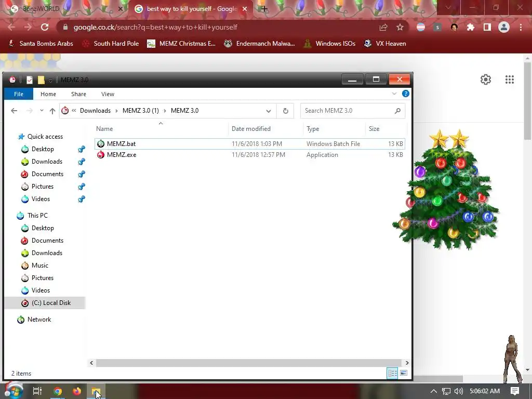Screen dimensions: 532x399
Task: Open Chrome profile avatar
Action: click(x=504, y=27)
